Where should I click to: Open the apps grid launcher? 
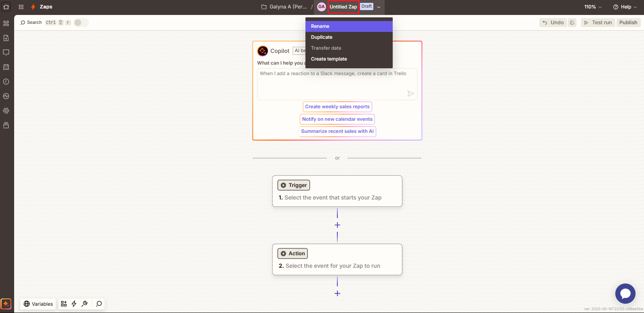pyautogui.click(x=21, y=7)
